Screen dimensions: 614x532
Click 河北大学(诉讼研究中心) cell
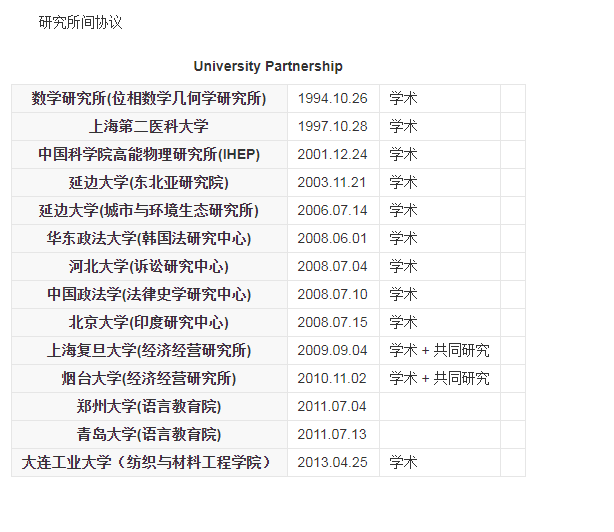coord(149,267)
